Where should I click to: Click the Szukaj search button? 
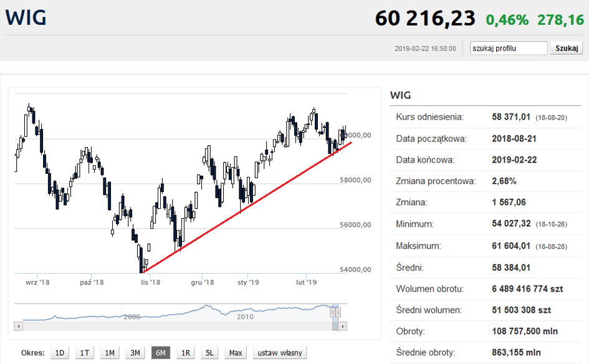point(567,48)
